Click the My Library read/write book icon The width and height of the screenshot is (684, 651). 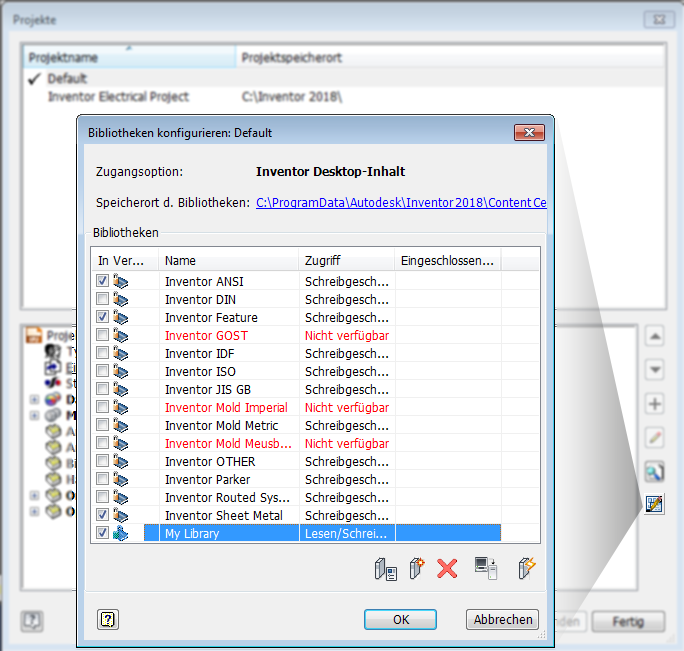(x=120, y=533)
